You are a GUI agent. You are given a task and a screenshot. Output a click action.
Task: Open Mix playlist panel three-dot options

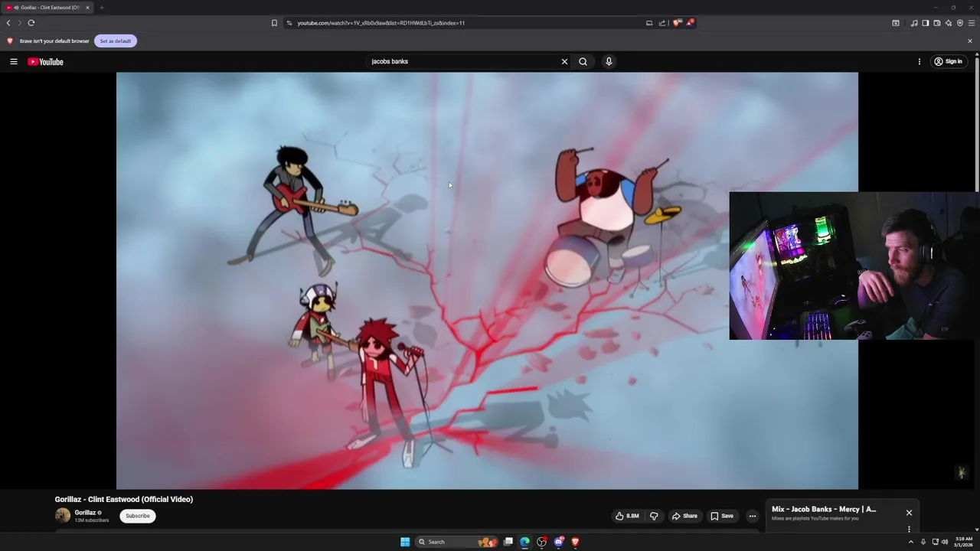click(909, 529)
